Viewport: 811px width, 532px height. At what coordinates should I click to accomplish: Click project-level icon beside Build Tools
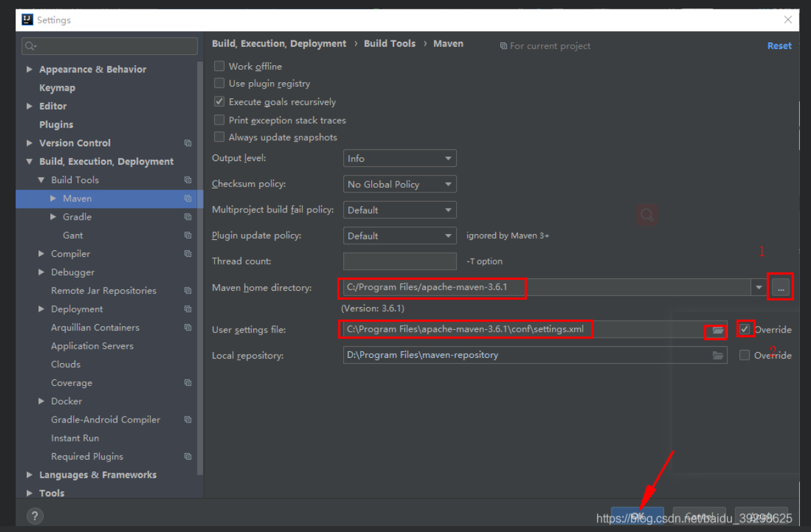click(188, 180)
